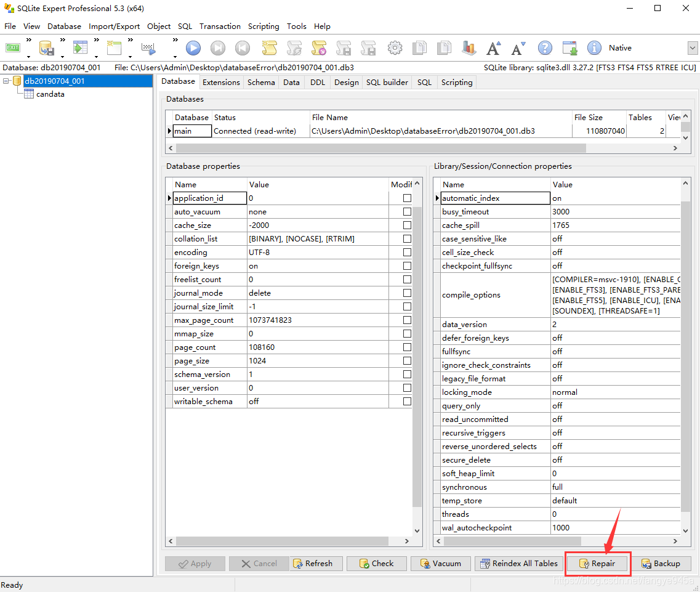Select the increase font size icon
This screenshot has height=592, width=700.
click(x=493, y=47)
